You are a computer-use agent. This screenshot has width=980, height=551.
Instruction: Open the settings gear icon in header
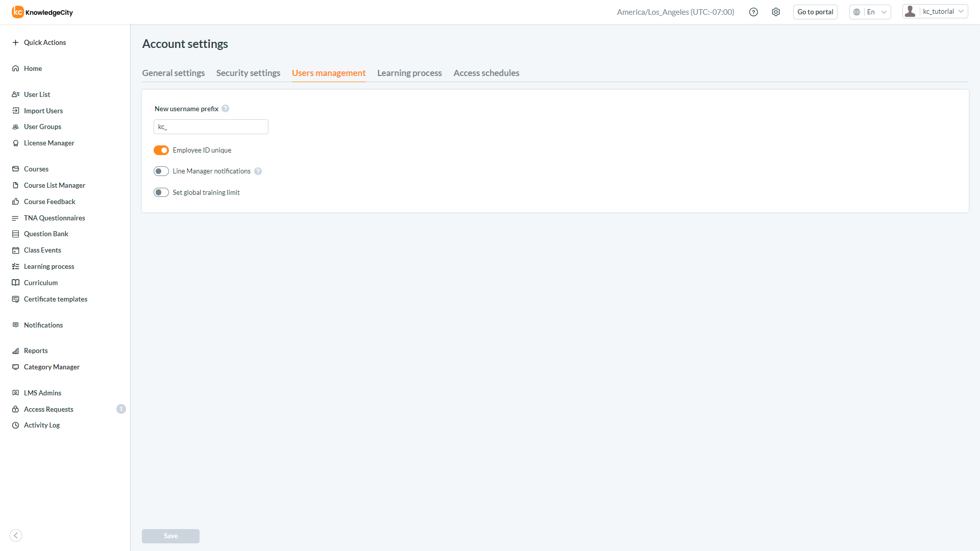pos(776,12)
